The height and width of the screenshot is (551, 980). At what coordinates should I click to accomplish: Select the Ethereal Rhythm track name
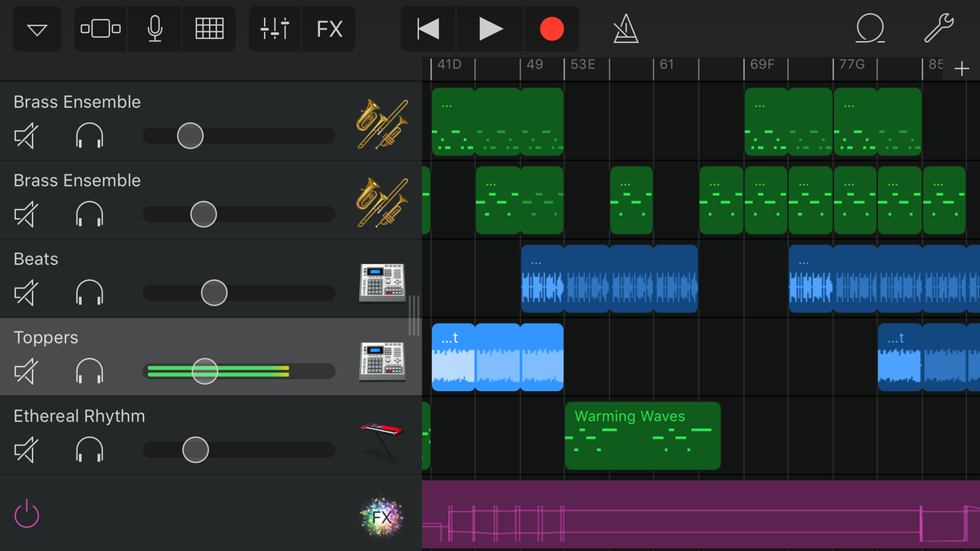click(x=79, y=416)
